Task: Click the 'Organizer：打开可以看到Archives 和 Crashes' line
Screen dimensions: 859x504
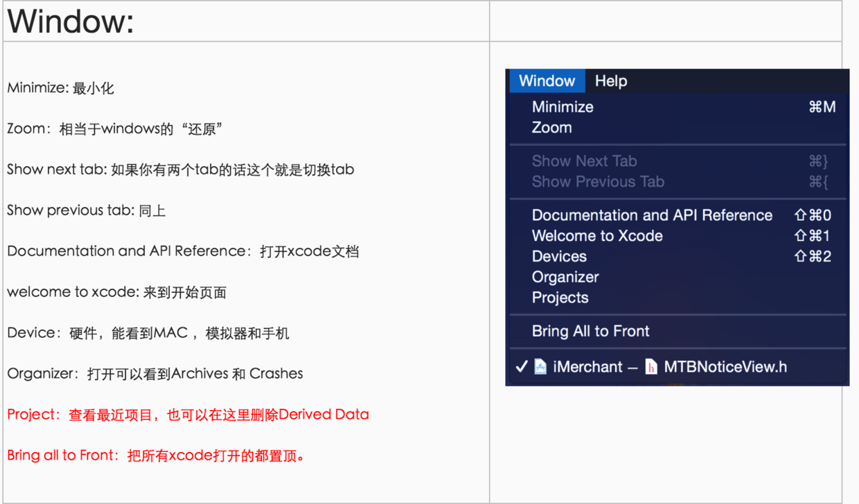Action: [155, 374]
